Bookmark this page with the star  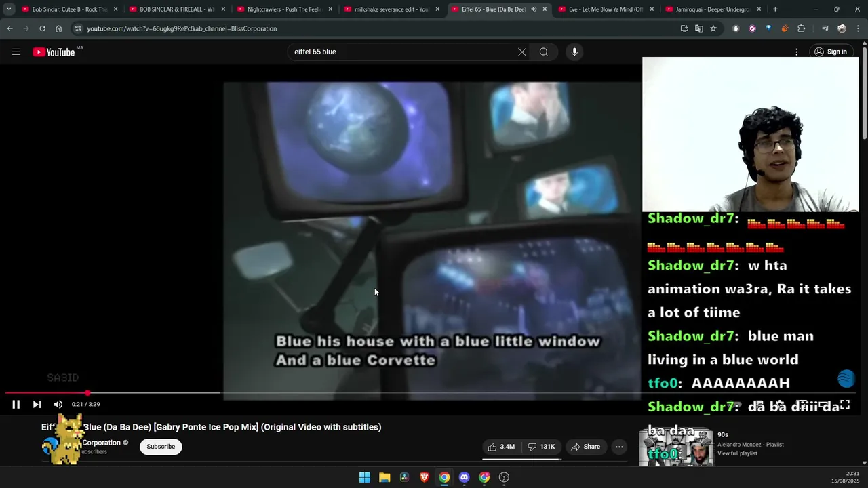click(x=713, y=28)
